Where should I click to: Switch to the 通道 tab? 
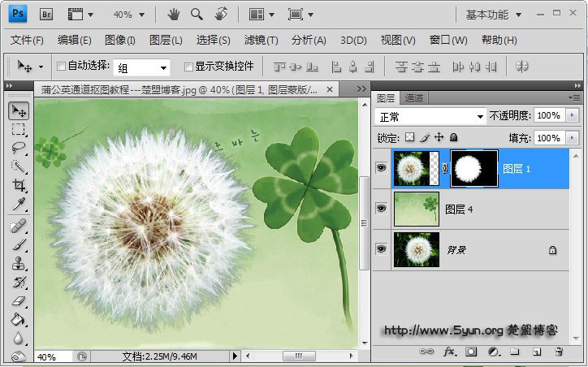(413, 98)
